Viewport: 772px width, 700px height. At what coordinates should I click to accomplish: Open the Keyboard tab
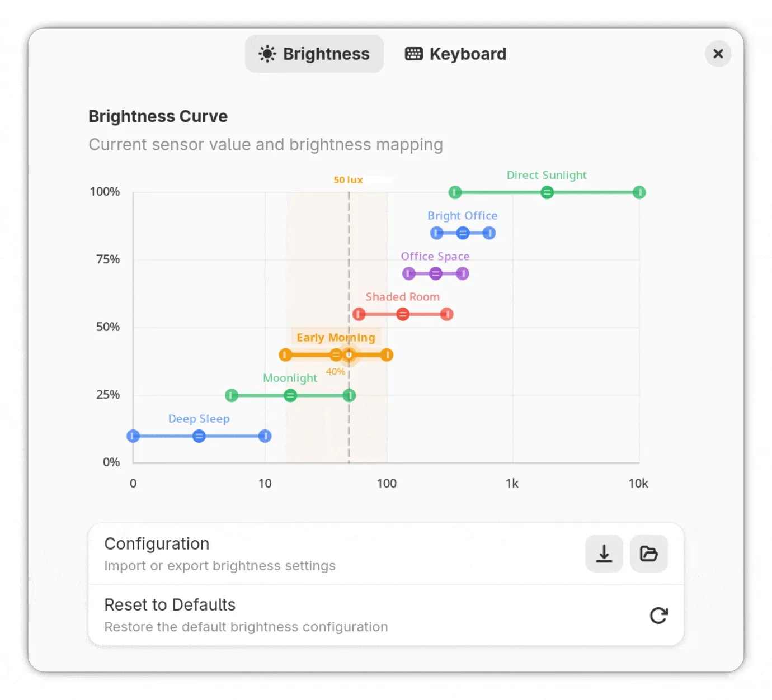456,54
